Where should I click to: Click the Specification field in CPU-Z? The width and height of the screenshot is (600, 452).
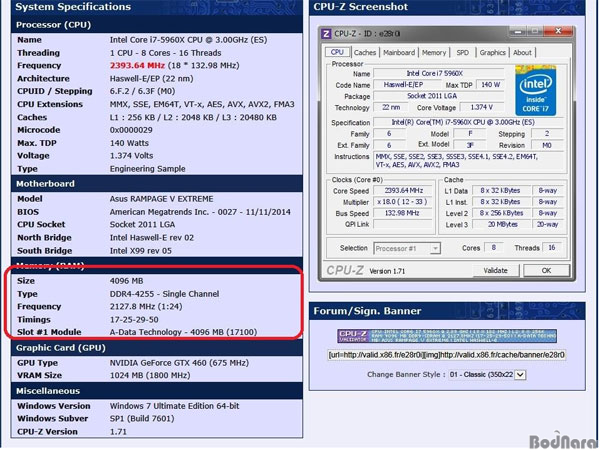tap(468, 122)
